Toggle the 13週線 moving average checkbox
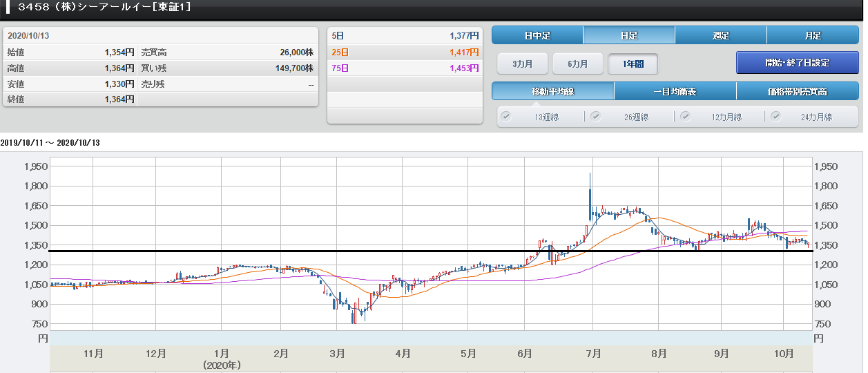The width and height of the screenshot is (868, 373). [506, 116]
